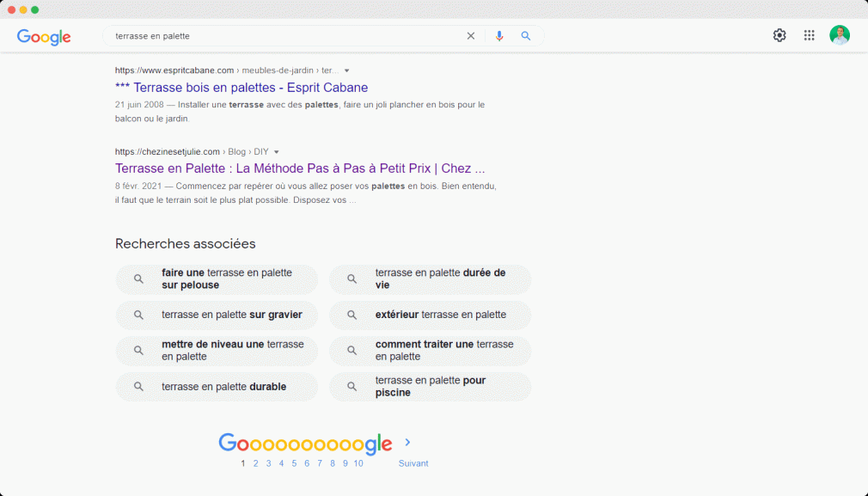Select 'extérieur terrasse en palette' suggestion
The height and width of the screenshot is (496, 868).
click(430, 315)
